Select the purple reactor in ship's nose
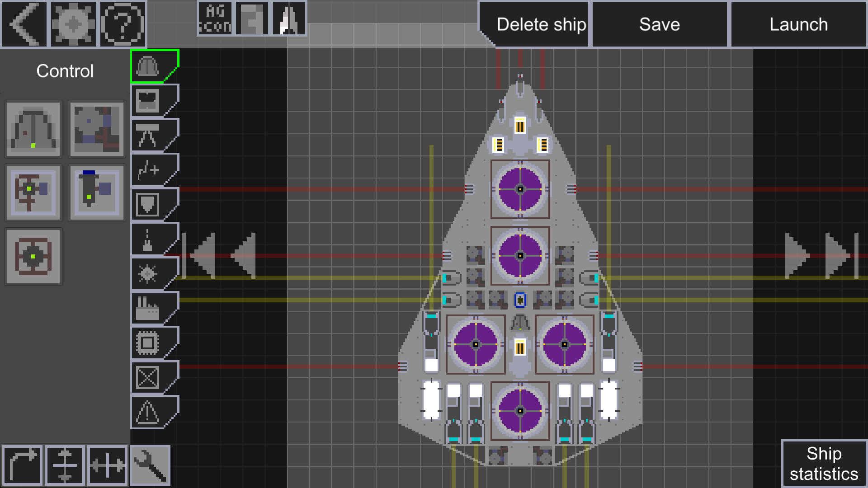868x488 pixels. click(x=520, y=189)
